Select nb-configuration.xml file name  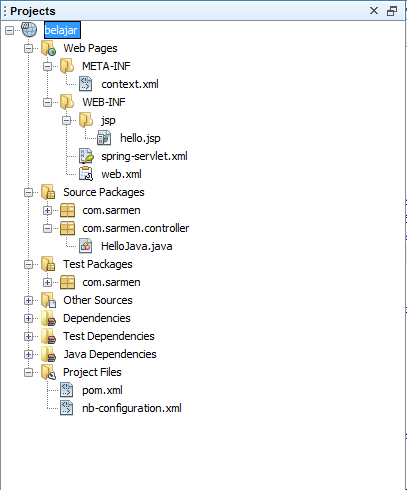coord(132,408)
